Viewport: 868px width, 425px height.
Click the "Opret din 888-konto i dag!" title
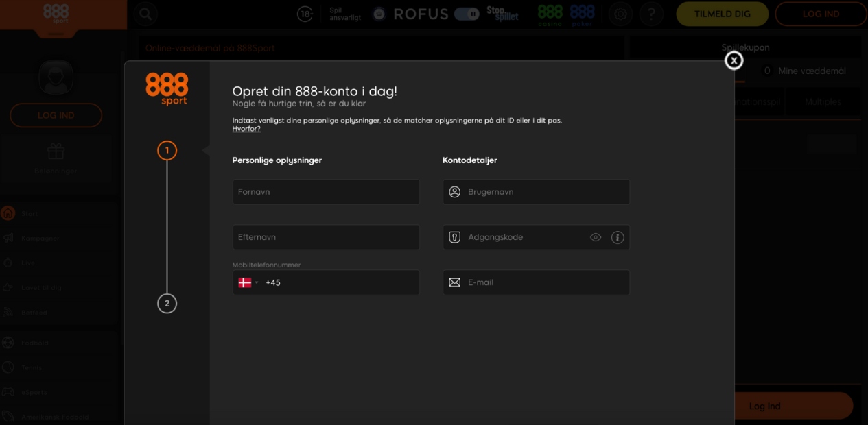314,91
